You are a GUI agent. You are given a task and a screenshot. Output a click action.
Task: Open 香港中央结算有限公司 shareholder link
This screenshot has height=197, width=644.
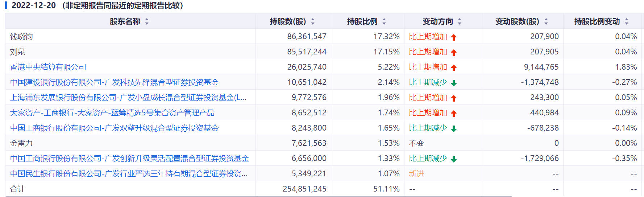(x=48, y=67)
